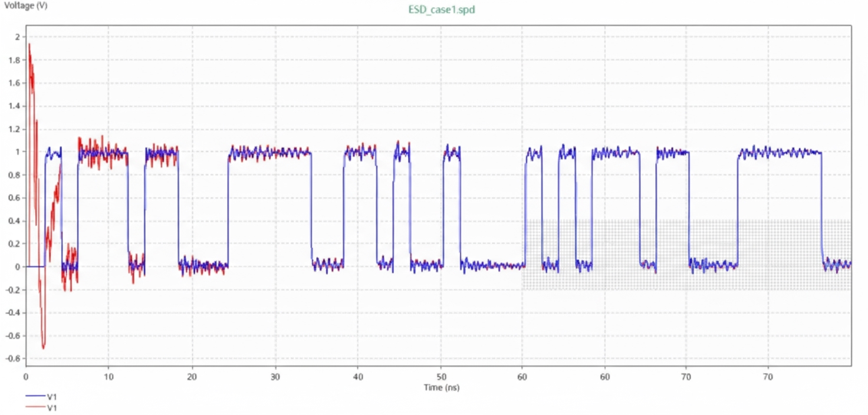
Task: Click the 0 tick on the time axis
Action: click(25, 375)
